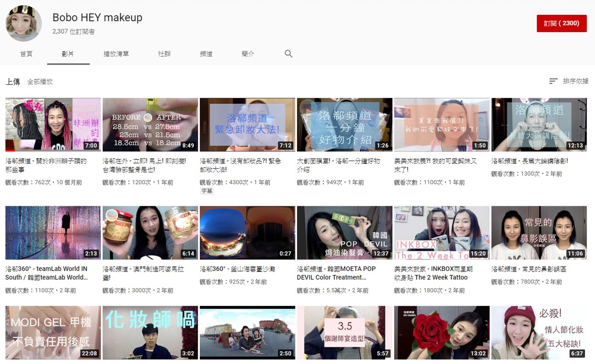Switch to the 首頁 tab
595x364 pixels.
point(26,54)
